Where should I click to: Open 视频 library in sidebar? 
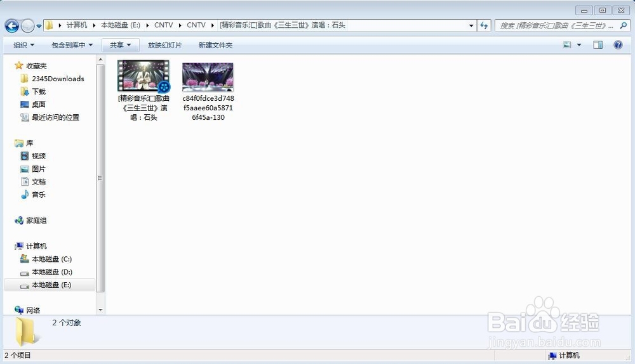click(33, 156)
